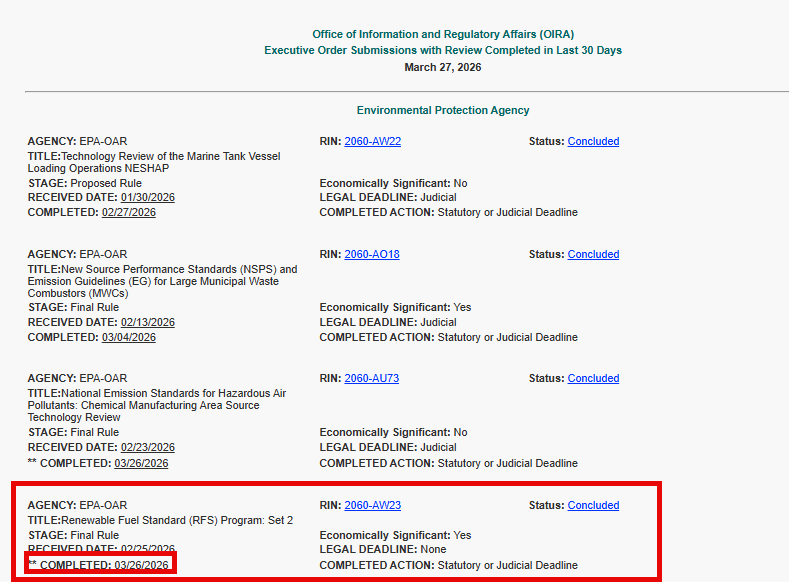Image resolution: width=789 pixels, height=582 pixels.
Task: Click completed date 03/04/2026
Action: (x=129, y=338)
